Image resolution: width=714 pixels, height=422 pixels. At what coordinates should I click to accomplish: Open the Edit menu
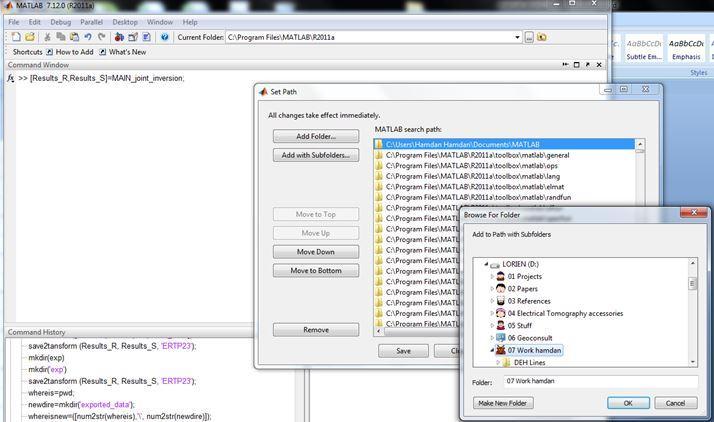pos(35,22)
